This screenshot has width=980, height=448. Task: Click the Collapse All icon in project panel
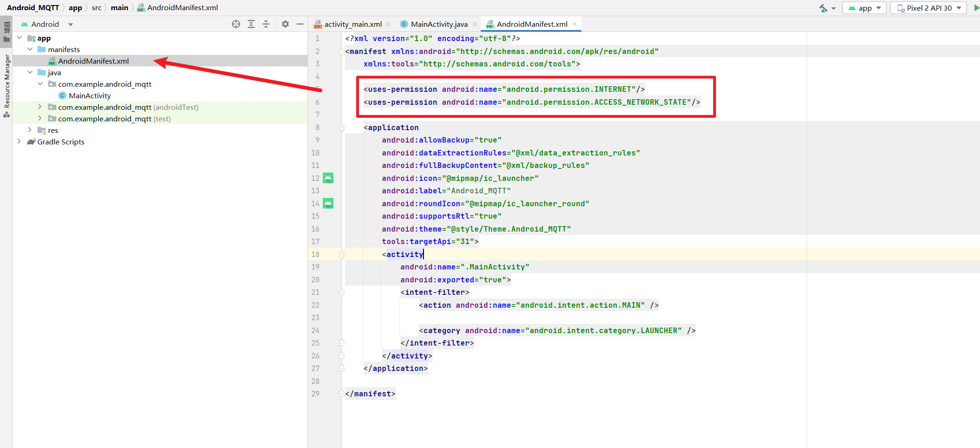tap(266, 24)
